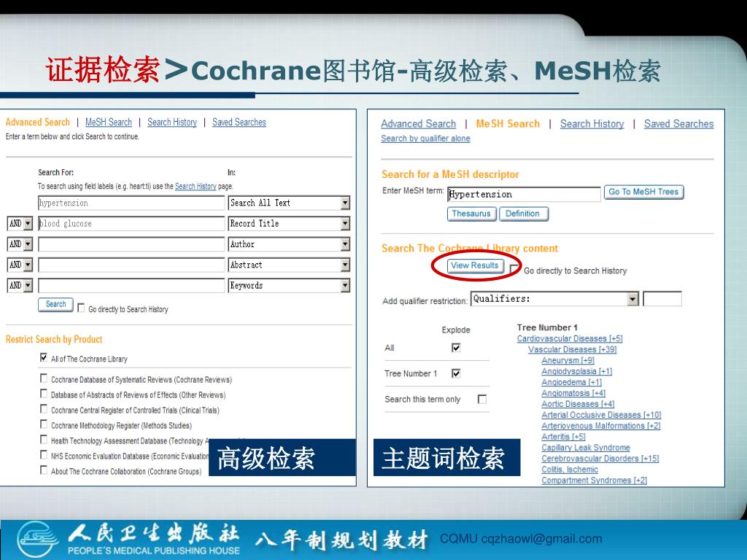The width and height of the screenshot is (747, 560).
Task: Select MeSH Search tab in right panel
Action: point(508,124)
